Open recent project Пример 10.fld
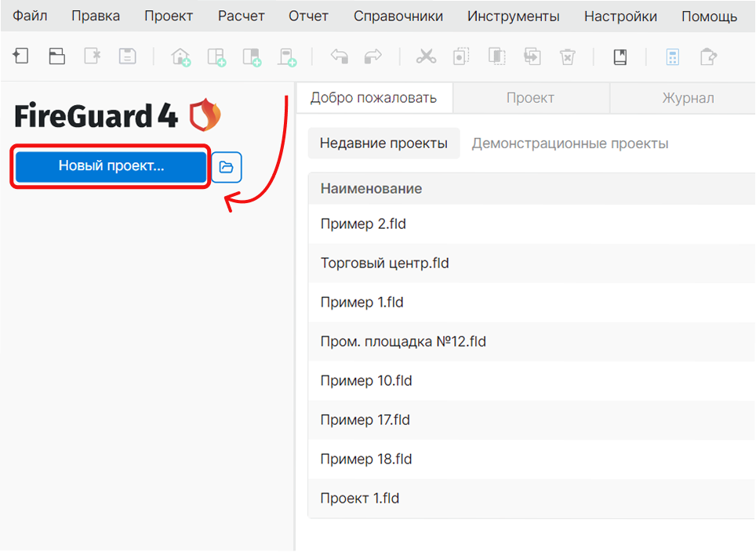This screenshot has width=756, height=552. coord(532,381)
